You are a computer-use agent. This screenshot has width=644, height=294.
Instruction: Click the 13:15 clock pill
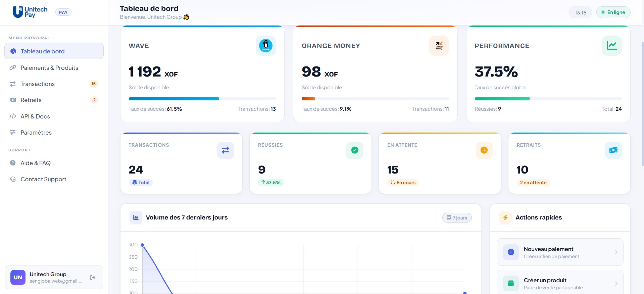(581, 12)
